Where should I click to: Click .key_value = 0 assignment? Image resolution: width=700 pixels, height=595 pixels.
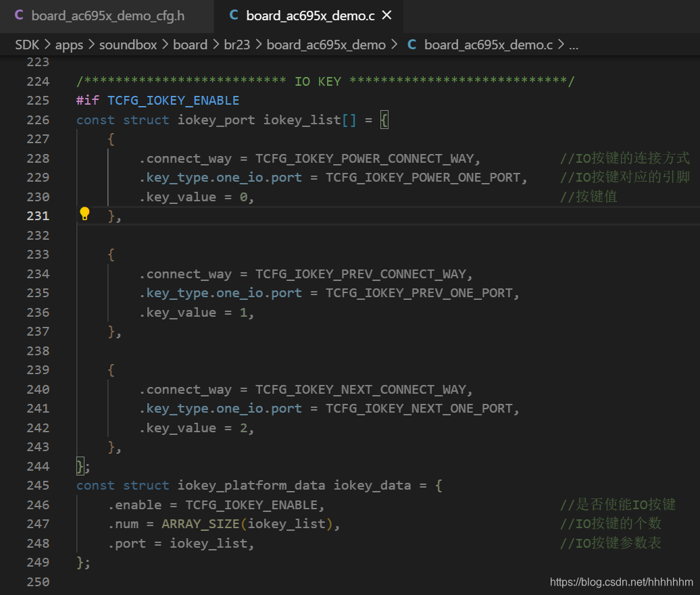[x=197, y=197]
